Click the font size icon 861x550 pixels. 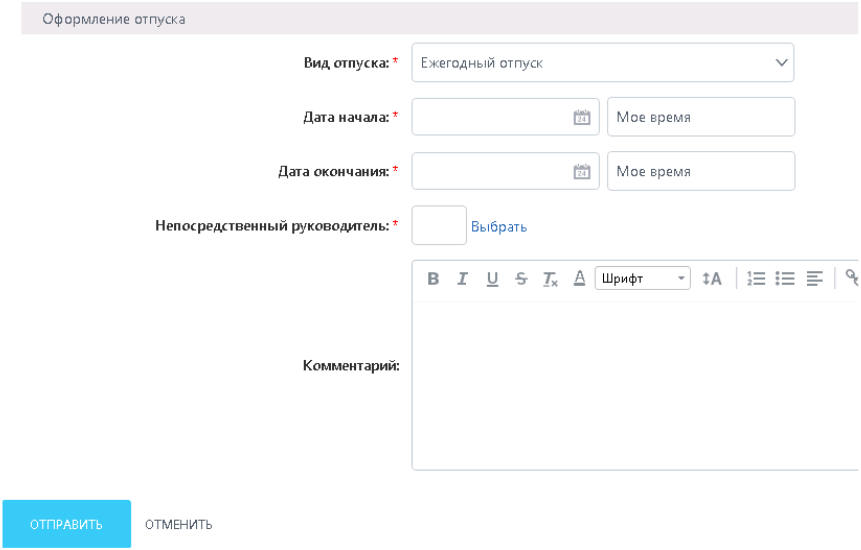pyautogui.click(x=711, y=279)
